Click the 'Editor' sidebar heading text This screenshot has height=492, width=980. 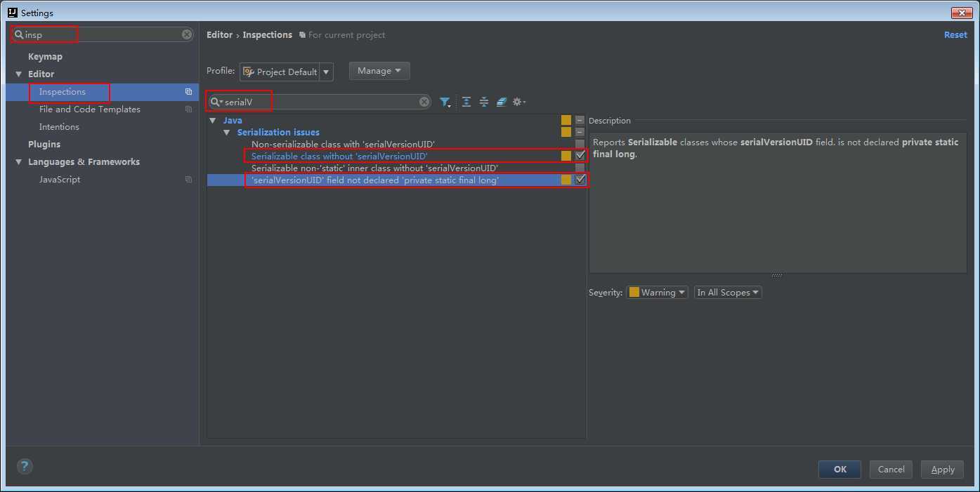click(x=41, y=74)
